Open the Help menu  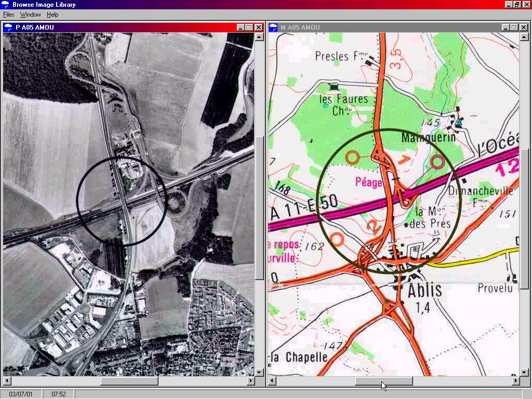click(52, 15)
